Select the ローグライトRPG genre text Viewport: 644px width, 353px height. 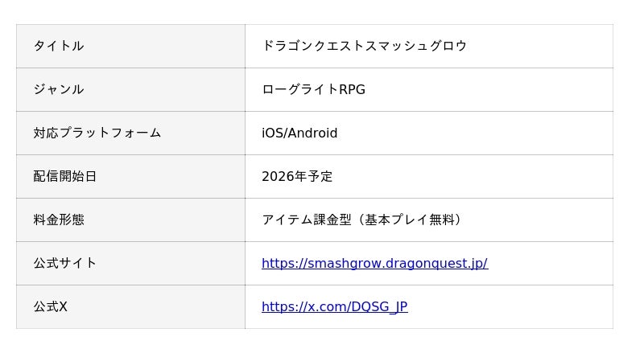(313, 89)
